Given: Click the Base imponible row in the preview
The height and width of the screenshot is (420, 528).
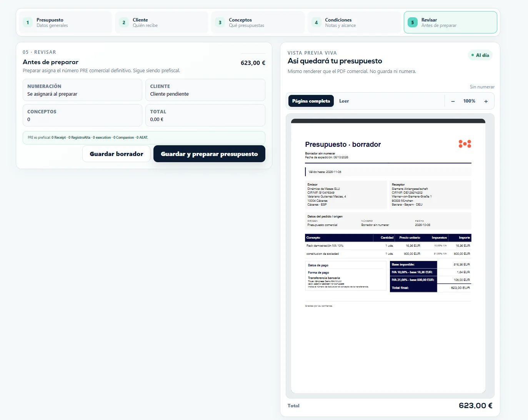Looking at the screenshot, I should (x=430, y=264).
